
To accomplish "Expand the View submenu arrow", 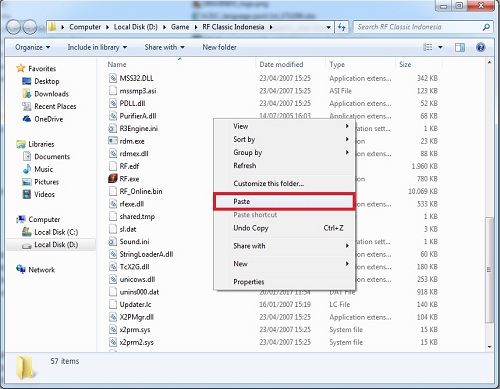I will click(347, 126).
